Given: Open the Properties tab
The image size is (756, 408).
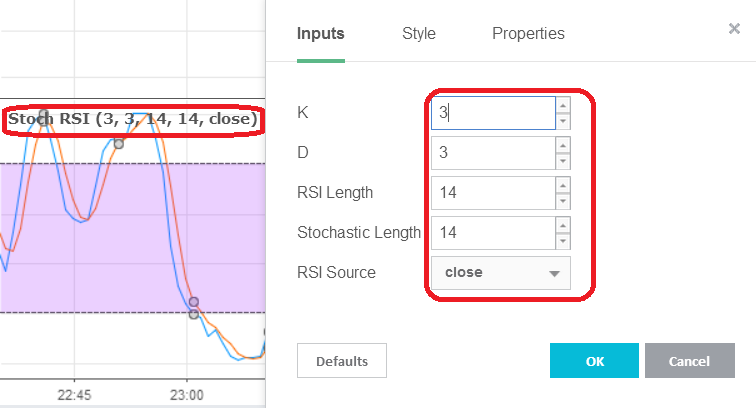Looking at the screenshot, I should [528, 33].
